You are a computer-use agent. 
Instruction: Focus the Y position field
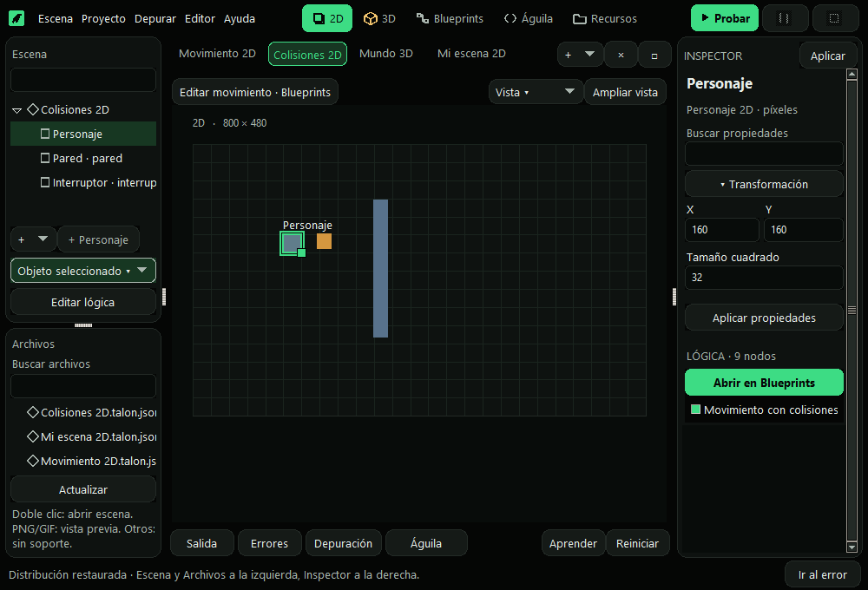(803, 230)
